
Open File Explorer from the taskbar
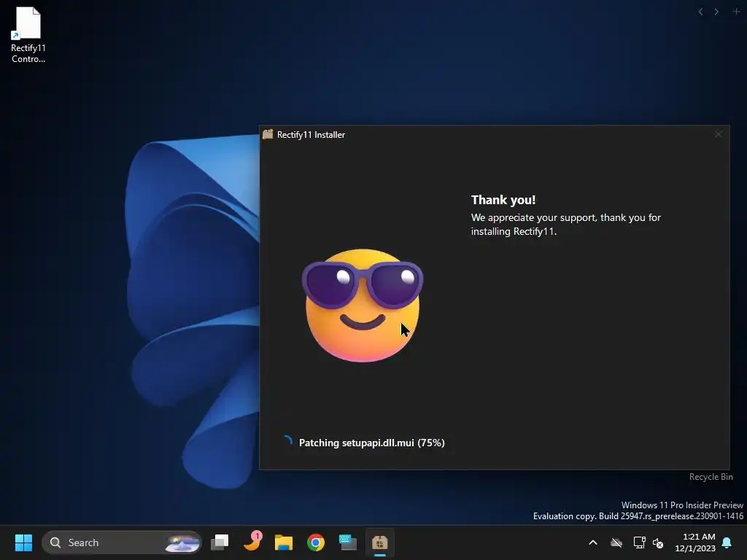[284, 542]
